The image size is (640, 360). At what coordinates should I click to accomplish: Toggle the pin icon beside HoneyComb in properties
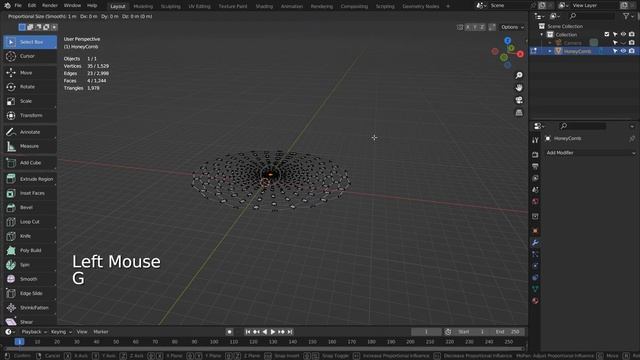coord(632,139)
